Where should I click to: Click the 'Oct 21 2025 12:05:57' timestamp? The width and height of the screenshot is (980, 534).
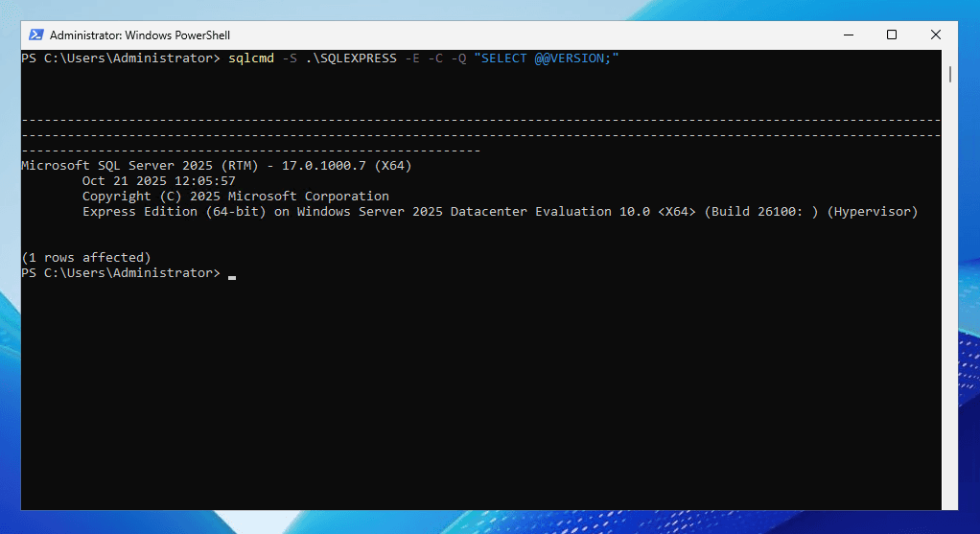[x=159, y=181]
